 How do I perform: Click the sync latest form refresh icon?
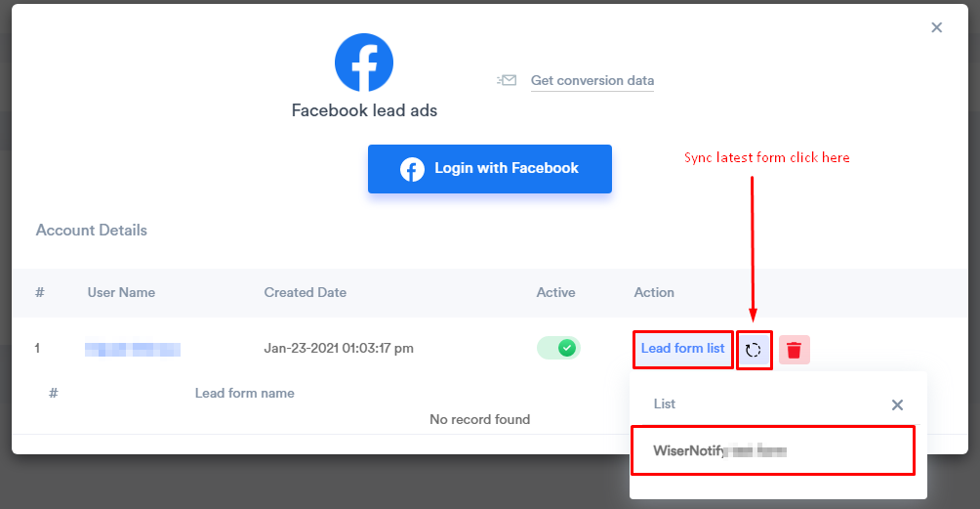754,350
